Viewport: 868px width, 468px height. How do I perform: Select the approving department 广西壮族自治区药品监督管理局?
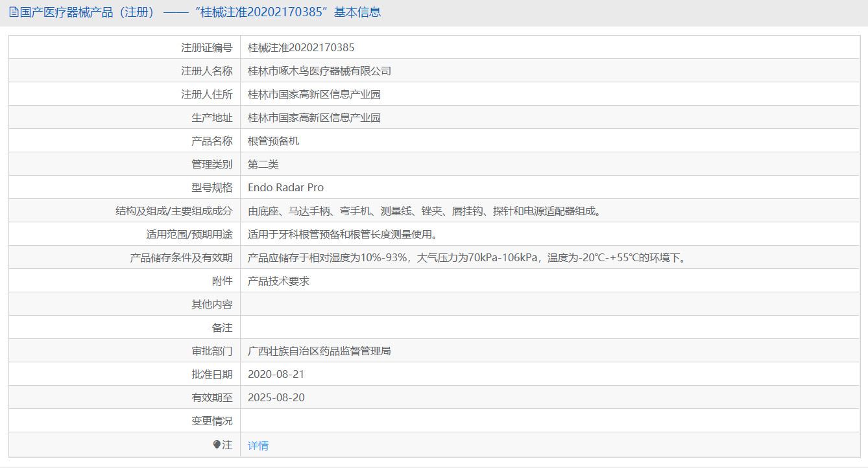click(320, 351)
